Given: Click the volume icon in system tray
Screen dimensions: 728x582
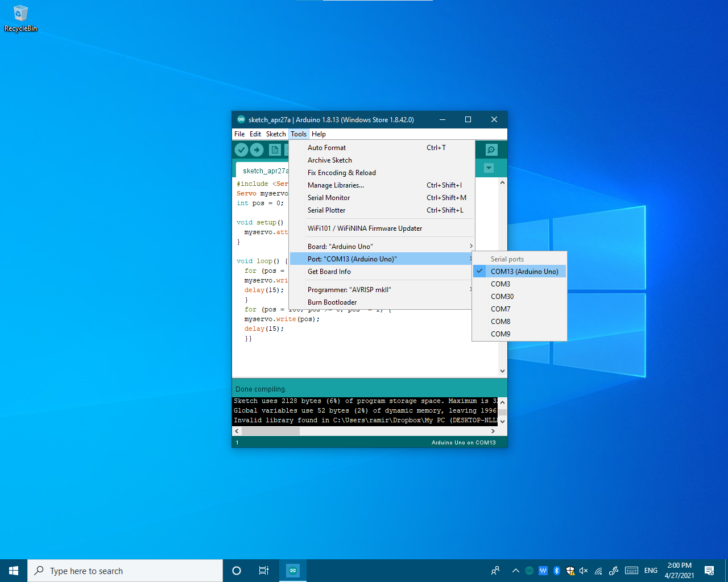Looking at the screenshot, I should [584, 571].
